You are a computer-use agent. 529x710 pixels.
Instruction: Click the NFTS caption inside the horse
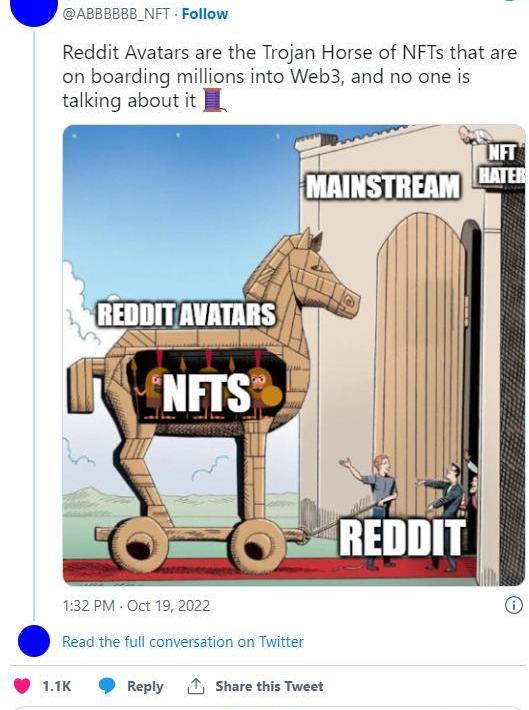tap(206, 391)
